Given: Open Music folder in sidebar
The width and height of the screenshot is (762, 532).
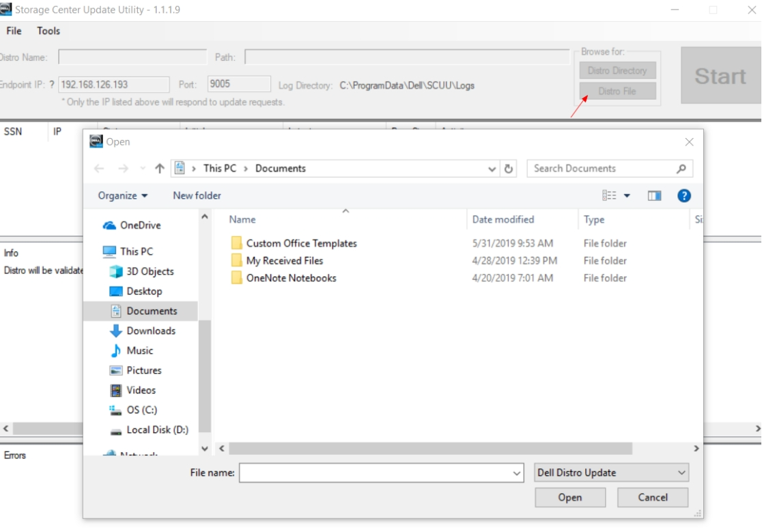Looking at the screenshot, I should point(132,351).
